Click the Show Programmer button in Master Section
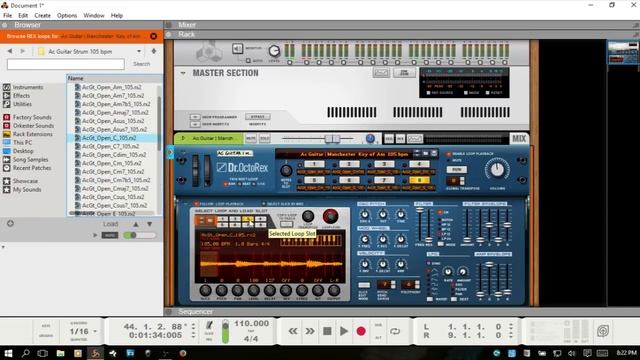 [195, 117]
